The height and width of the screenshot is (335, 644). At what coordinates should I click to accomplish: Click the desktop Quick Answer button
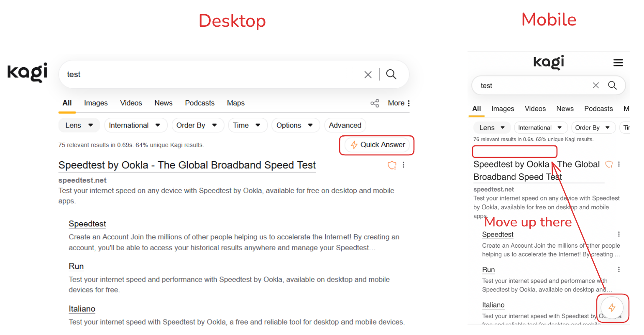tap(378, 145)
